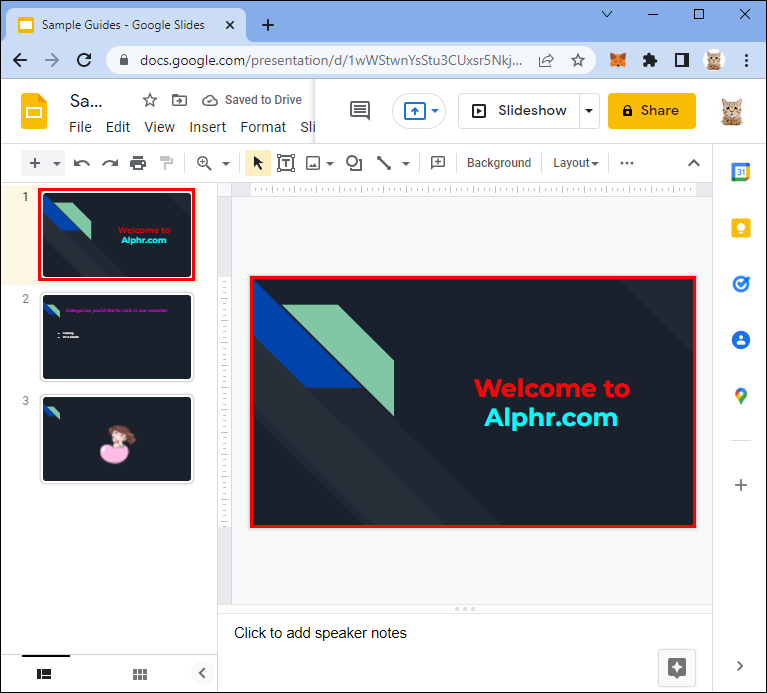Open Google Keep side panel icon
Image resolution: width=767 pixels, height=693 pixels.
741,228
